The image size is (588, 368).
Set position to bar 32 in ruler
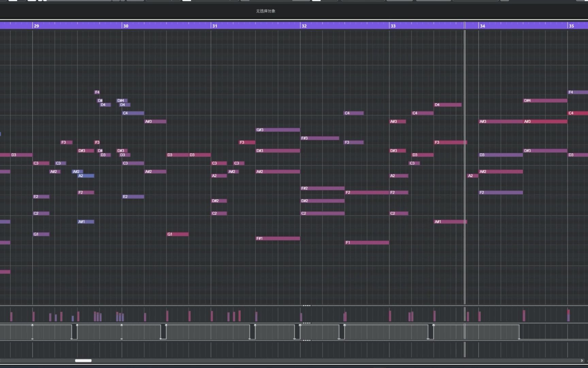(304, 26)
